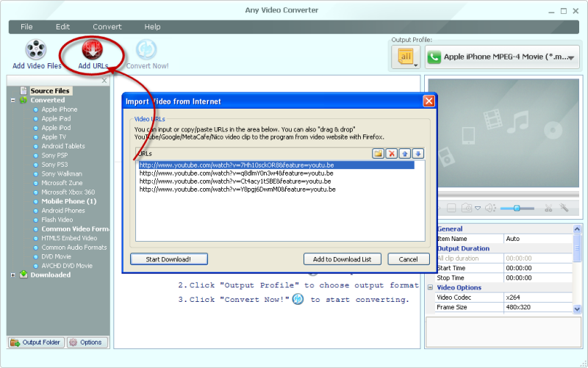Click the magic wand effects icon under the preview
Image resolution: width=588 pixels, height=368 pixels.
coord(564,207)
